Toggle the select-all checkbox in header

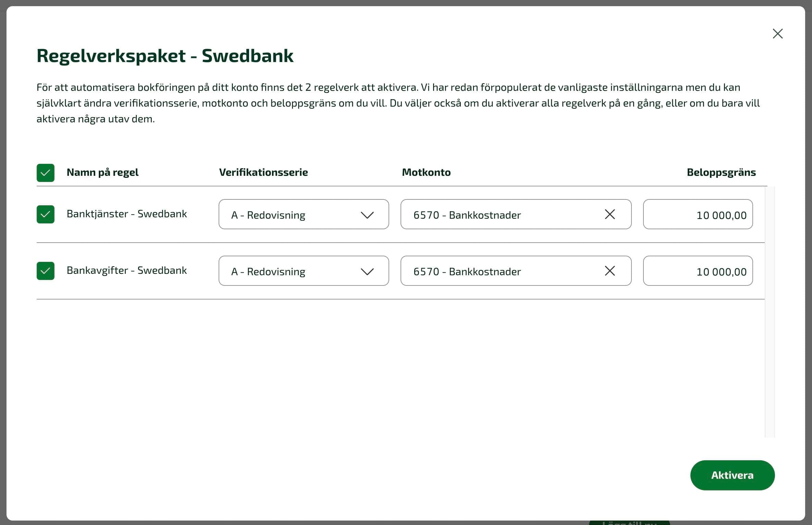(46, 173)
